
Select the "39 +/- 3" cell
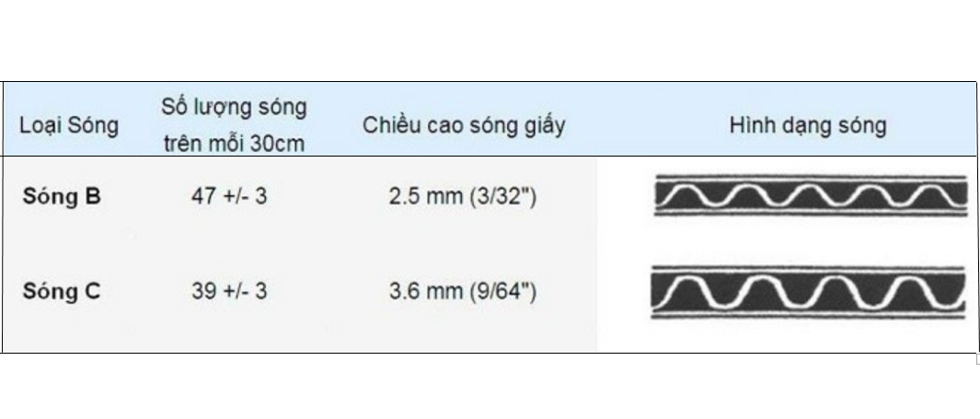pos(234,292)
